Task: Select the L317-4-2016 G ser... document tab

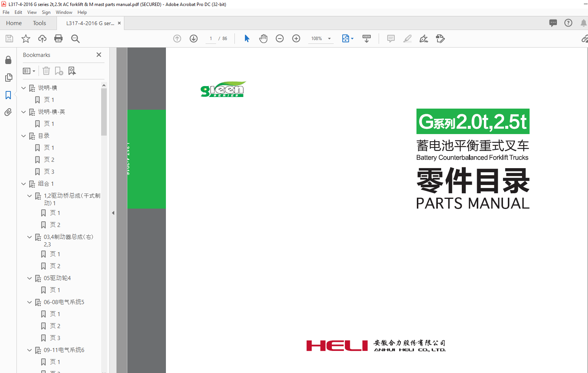Action: coord(90,23)
